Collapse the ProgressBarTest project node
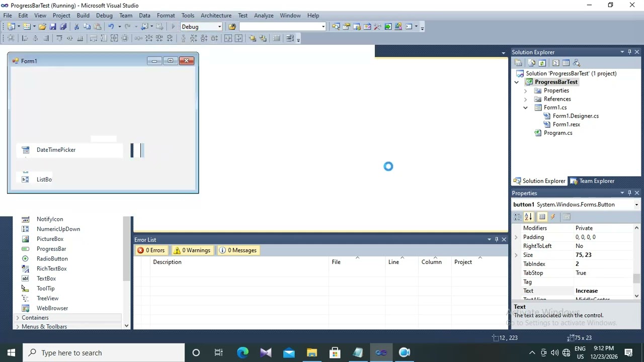The image size is (644, 362). coord(516,82)
